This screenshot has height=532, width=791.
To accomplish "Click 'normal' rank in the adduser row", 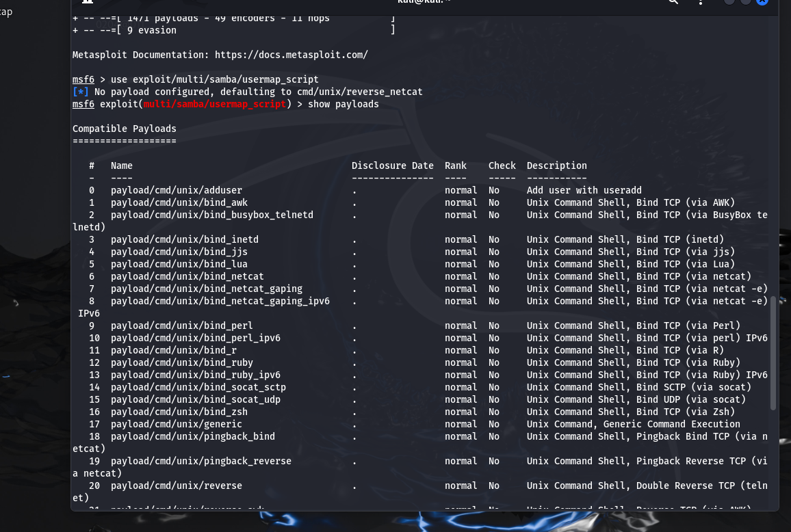I will pos(461,190).
